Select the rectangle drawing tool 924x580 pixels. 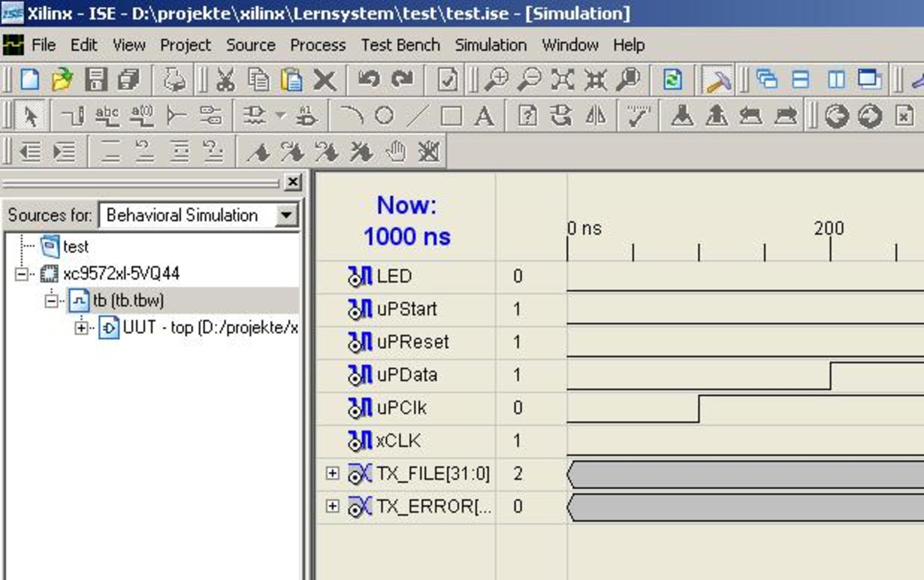pos(451,116)
